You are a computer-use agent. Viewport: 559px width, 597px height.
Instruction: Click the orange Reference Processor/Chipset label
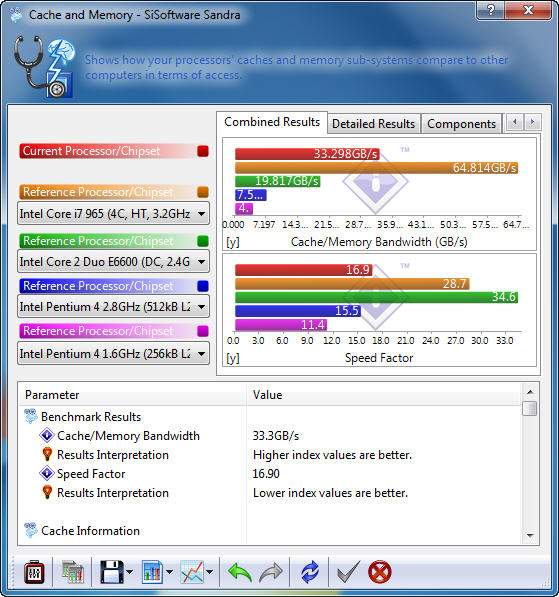[98, 192]
